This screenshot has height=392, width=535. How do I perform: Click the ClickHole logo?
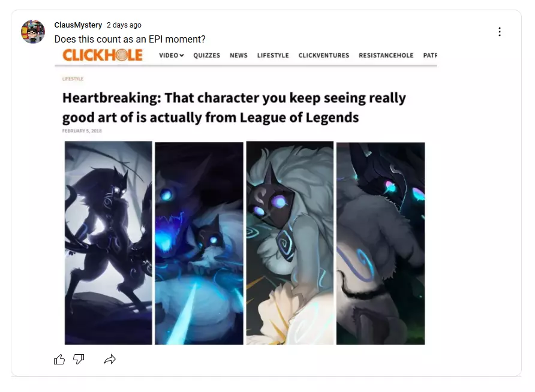[103, 55]
